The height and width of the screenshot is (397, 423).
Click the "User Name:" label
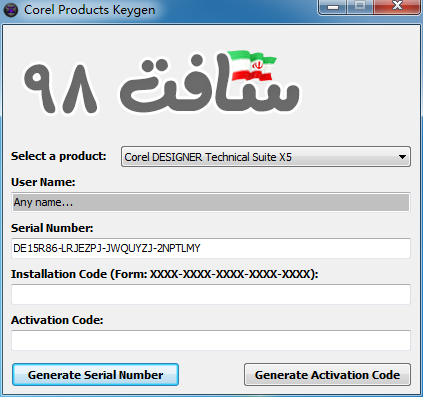[43, 182]
